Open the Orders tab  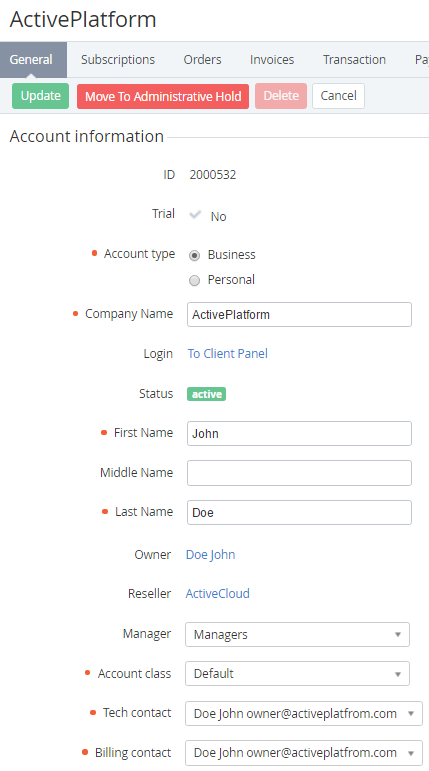tap(202, 59)
